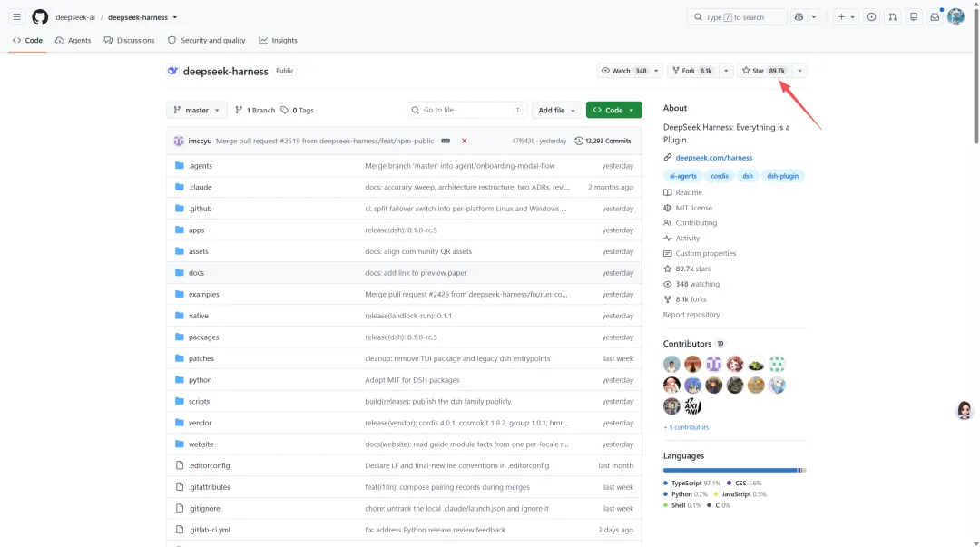Fork the repository with the Fork button
This screenshot has height=547, width=980.
point(693,71)
